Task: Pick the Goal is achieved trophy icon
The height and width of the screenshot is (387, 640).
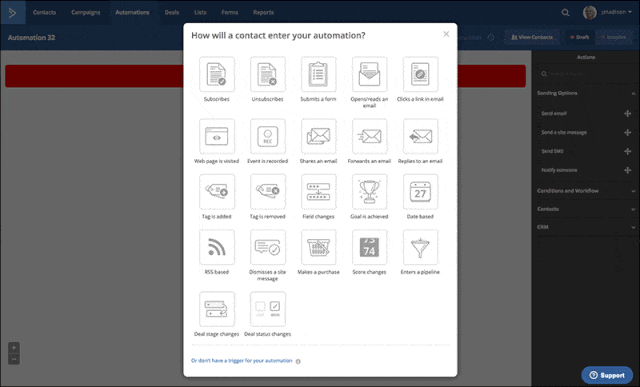Action: (369, 192)
